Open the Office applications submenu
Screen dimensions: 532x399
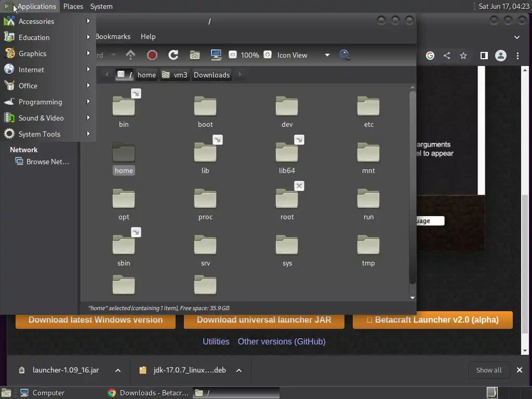47,86
